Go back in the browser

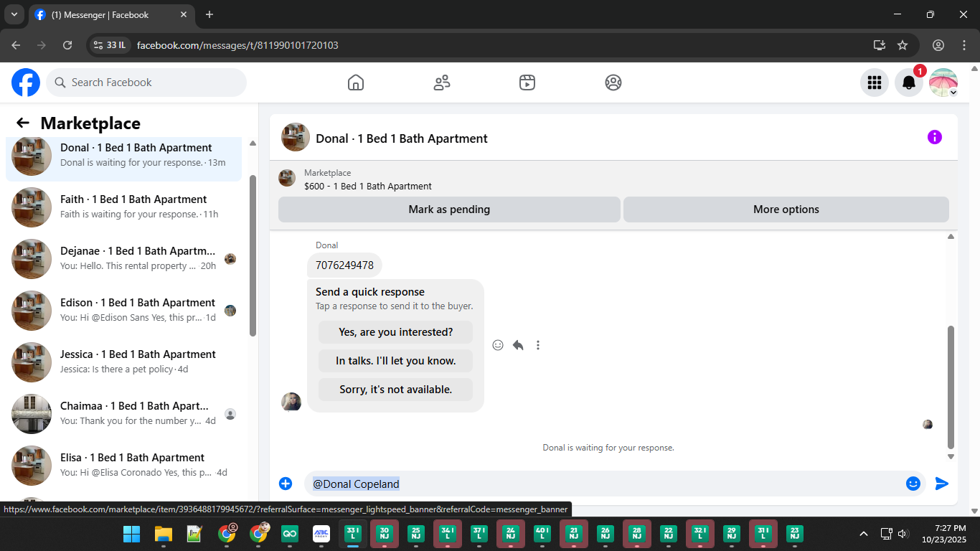16,45
